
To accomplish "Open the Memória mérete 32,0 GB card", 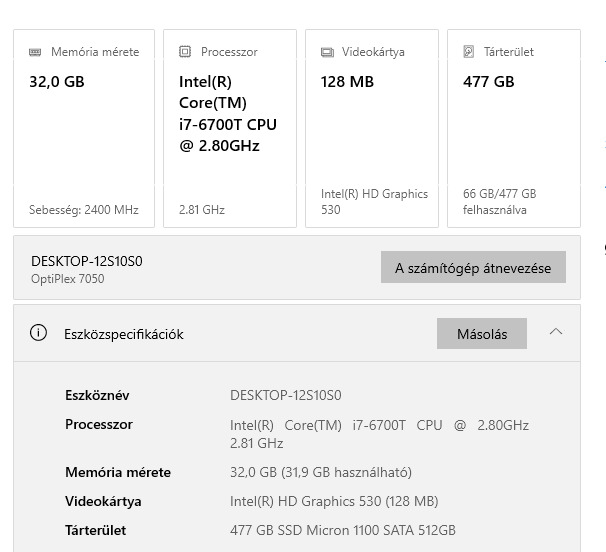I will click(84, 130).
